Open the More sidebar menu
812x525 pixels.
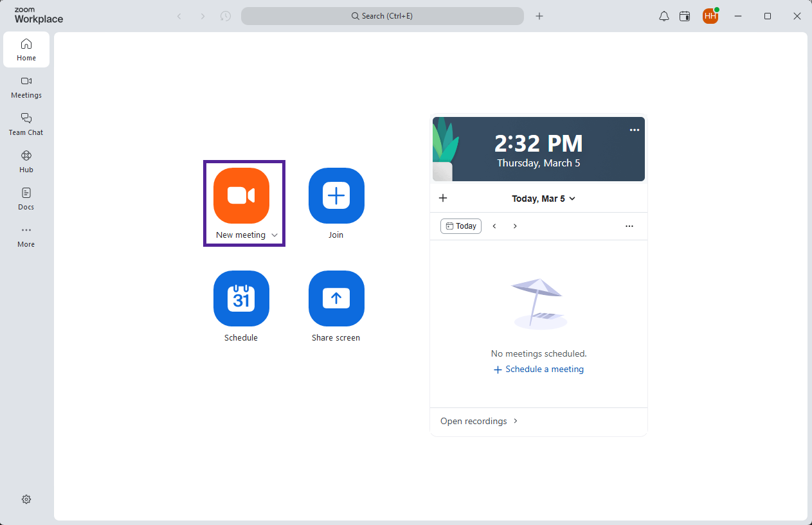(26, 236)
